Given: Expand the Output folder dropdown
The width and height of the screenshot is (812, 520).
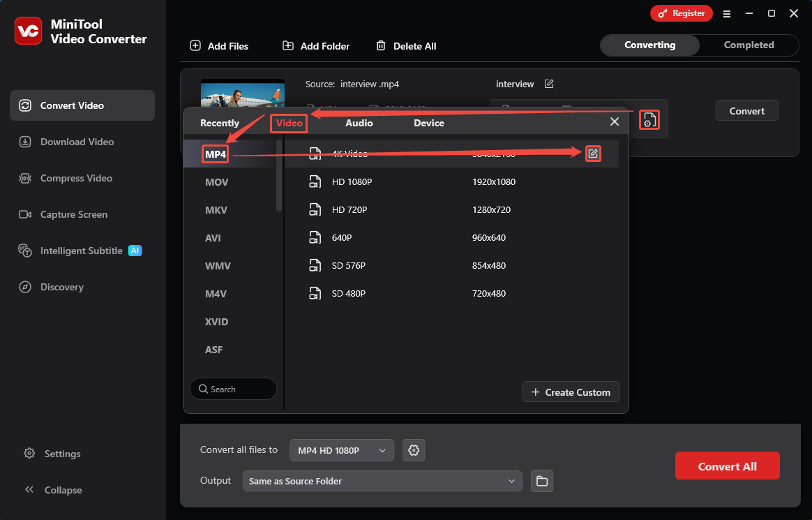Looking at the screenshot, I should 382,481.
